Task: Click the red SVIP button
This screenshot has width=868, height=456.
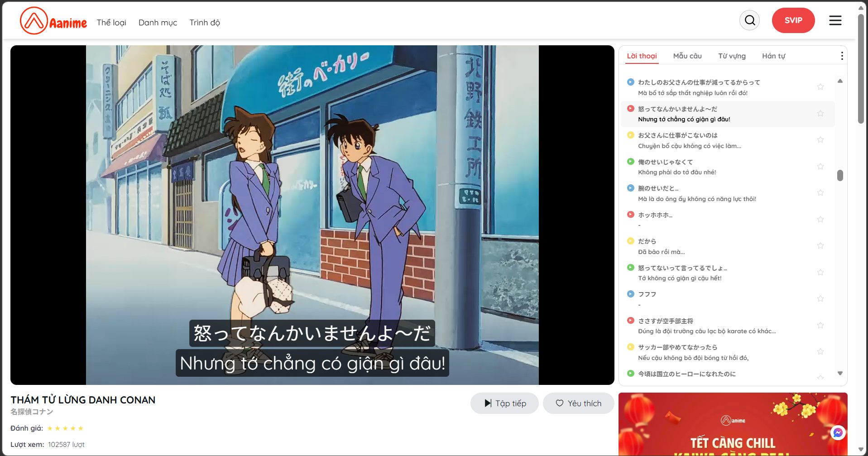Action: [793, 20]
